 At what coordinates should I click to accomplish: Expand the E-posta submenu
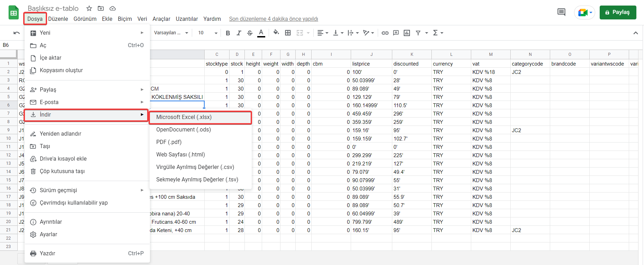(x=87, y=102)
